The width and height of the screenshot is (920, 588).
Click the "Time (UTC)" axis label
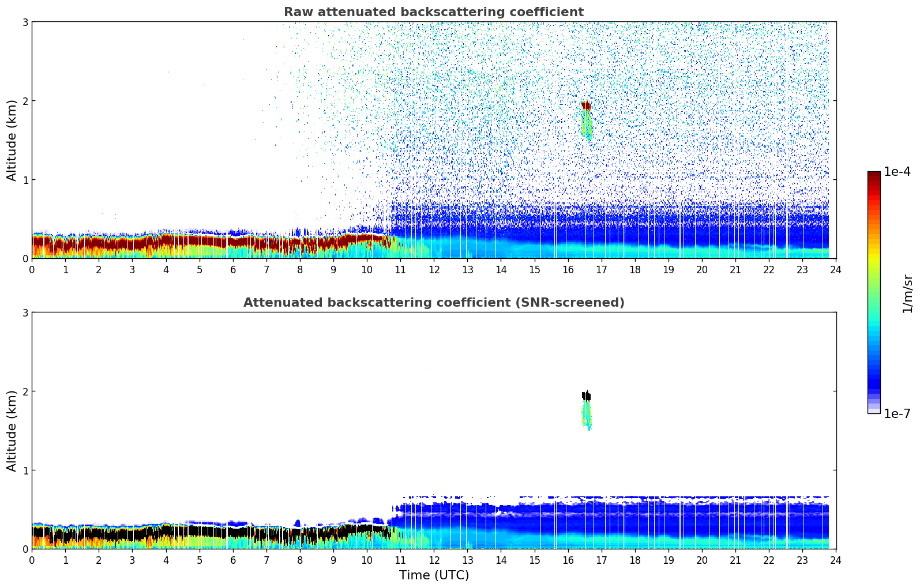pyautogui.click(x=434, y=575)
